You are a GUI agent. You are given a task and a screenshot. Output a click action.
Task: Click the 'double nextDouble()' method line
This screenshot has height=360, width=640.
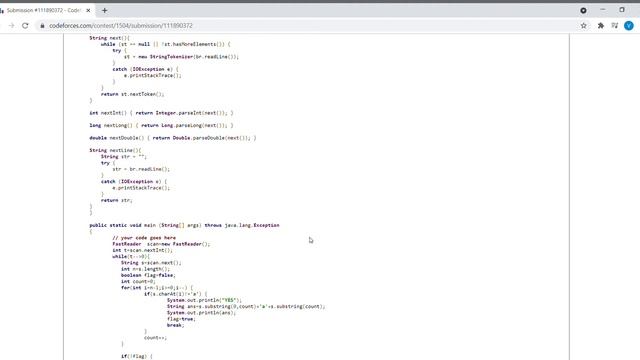[x=173, y=138]
